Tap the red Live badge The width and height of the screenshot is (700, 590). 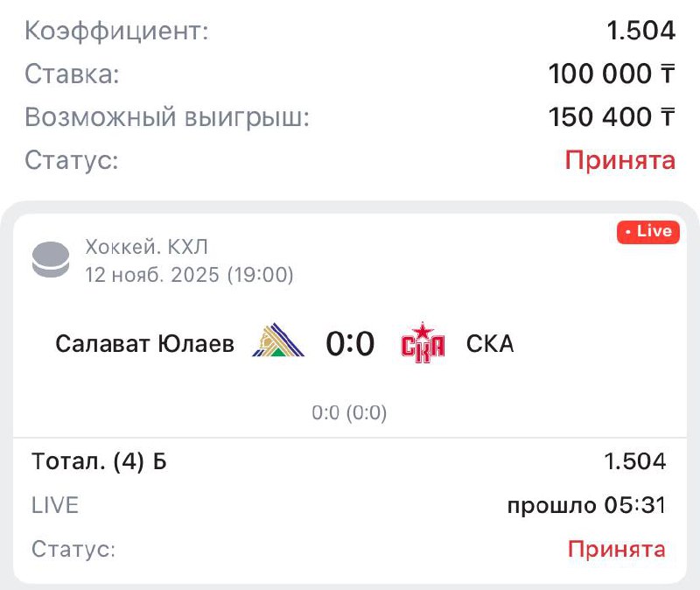647,231
